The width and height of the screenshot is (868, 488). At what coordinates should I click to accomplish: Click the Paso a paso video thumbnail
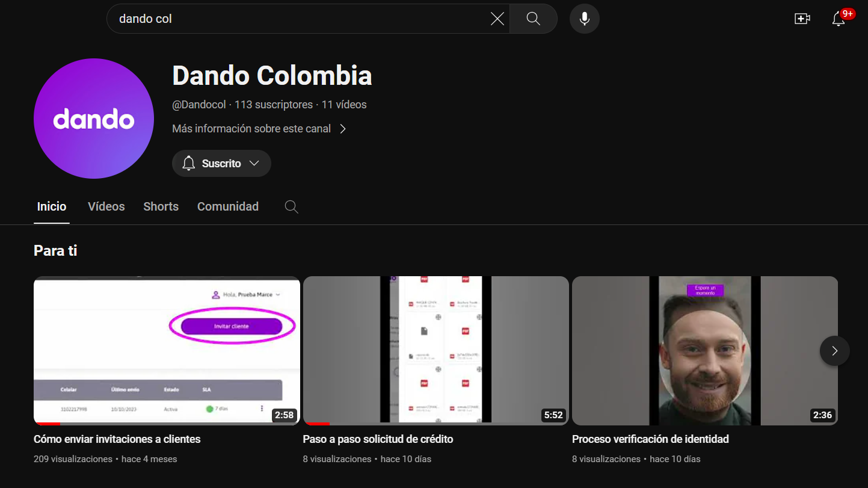[436, 351]
